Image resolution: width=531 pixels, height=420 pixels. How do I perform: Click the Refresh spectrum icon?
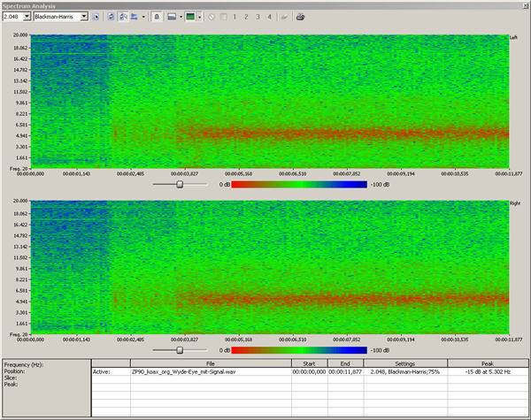point(111,16)
